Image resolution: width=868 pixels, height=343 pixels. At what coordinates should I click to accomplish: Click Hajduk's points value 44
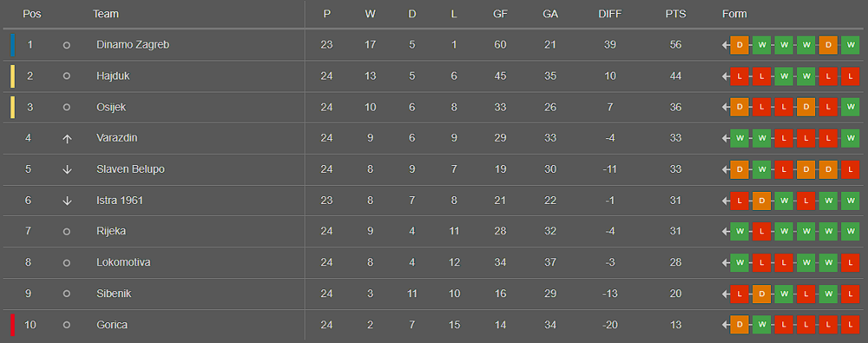[x=675, y=76]
